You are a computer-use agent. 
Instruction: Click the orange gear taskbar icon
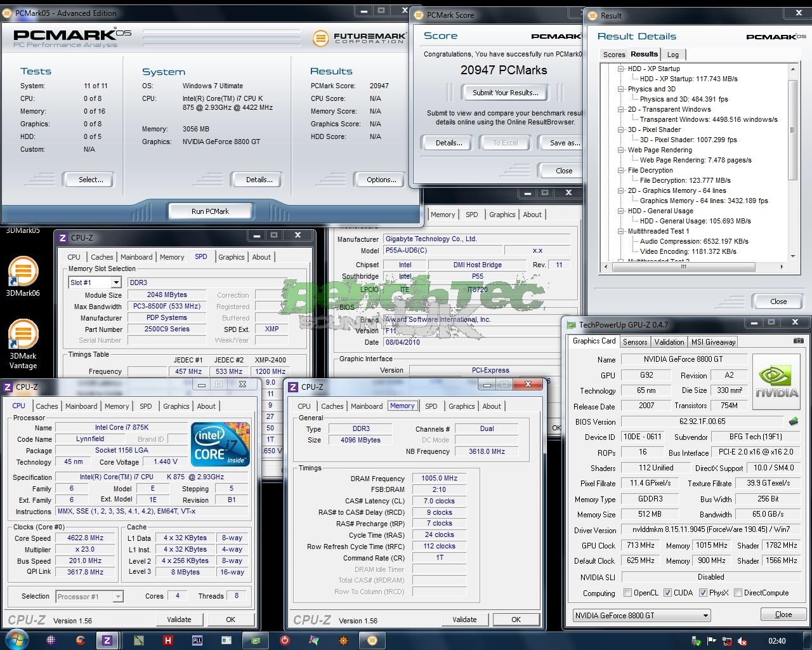point(343,640)
